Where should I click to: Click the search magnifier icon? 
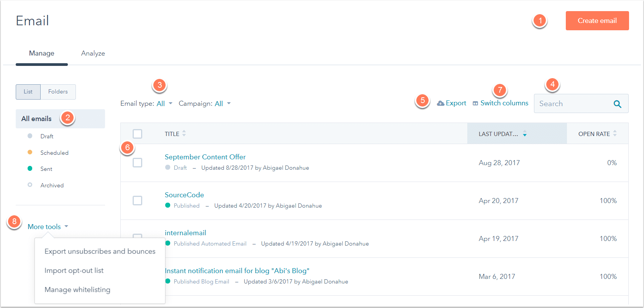pyautogui.click(x=617, y=104)
